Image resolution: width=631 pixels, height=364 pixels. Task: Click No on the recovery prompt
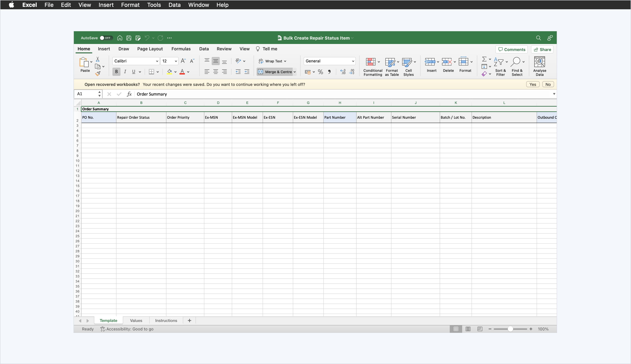548,84
